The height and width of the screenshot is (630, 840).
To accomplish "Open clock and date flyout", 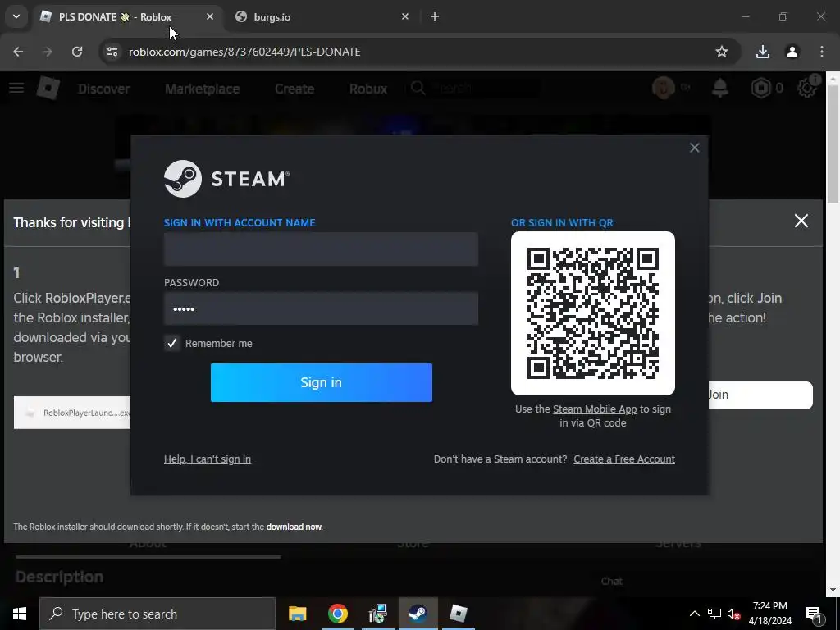I will [769, 614].
